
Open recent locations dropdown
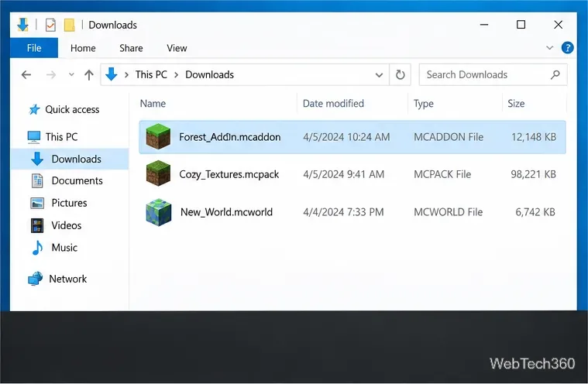71,74
